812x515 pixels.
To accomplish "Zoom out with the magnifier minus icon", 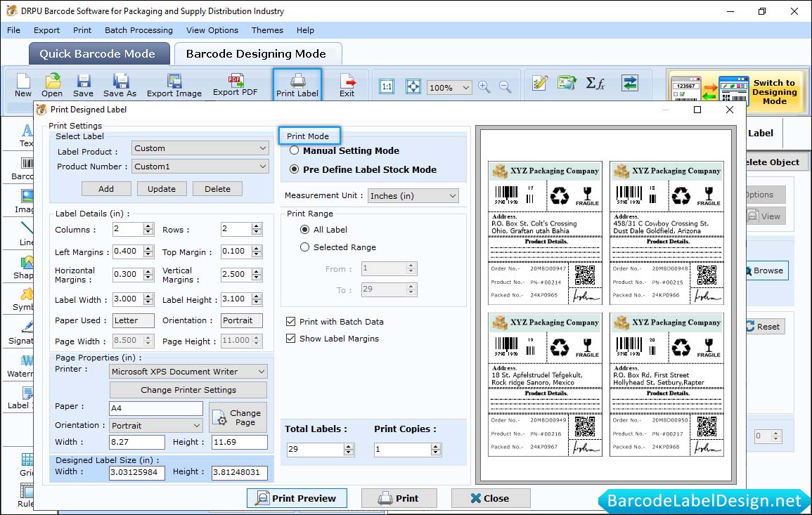I will [x=505, y=86].
